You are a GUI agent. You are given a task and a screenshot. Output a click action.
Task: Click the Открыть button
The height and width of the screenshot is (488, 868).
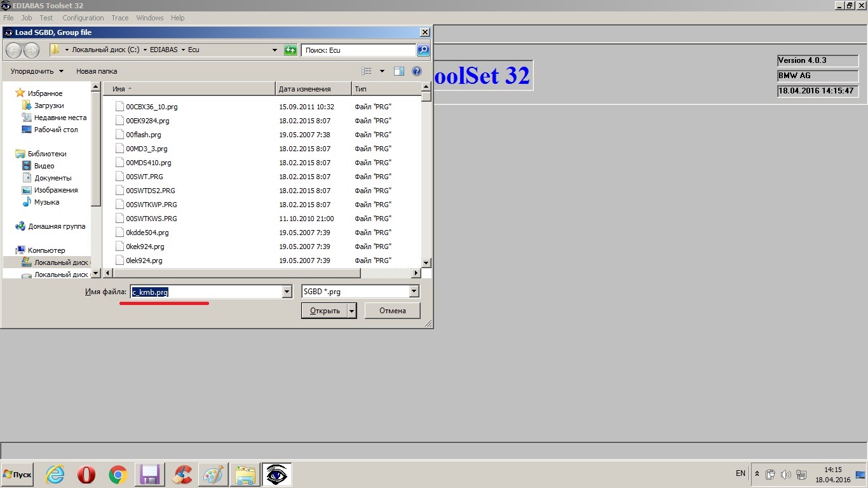click(x=325, y=311)
